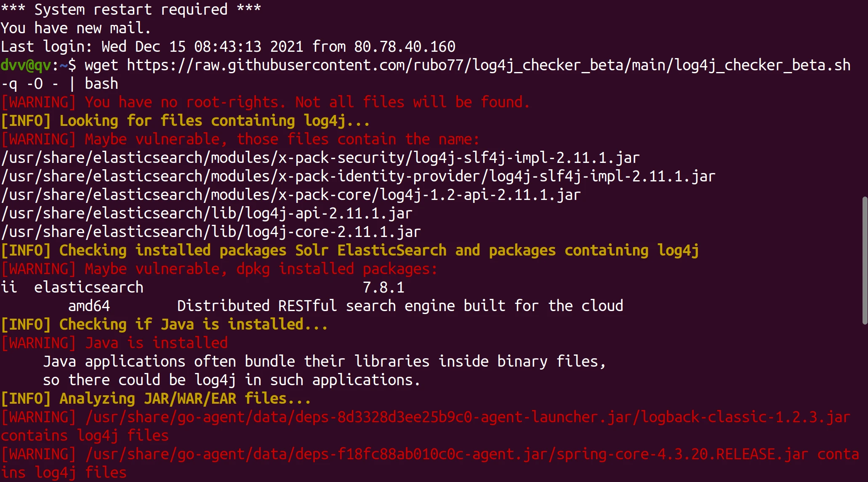Click the "Distributed RESTful search engine" description text
Viewport: 868px width, 482px height.
coord(400,306)
